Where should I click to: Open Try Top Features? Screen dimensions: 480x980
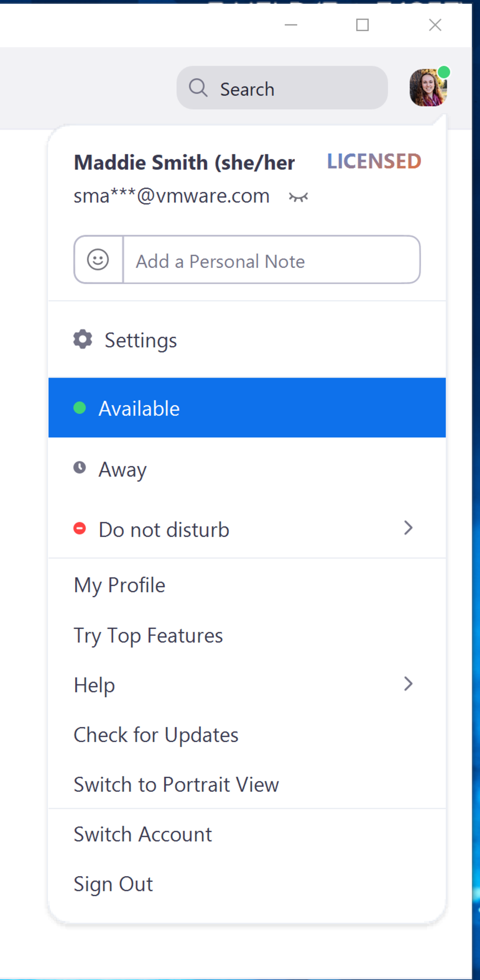[x=148, y=635]
